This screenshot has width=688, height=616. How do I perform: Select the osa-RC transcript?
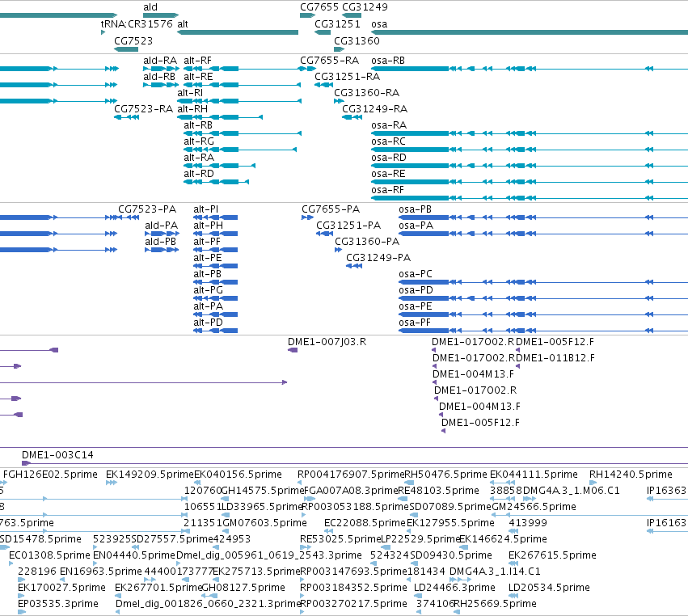pos(530,150)
